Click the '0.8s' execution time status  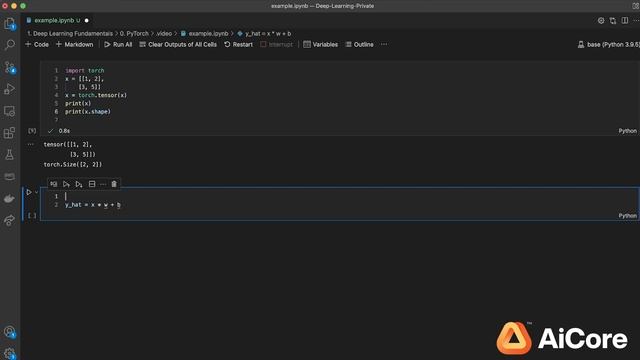pos(64,131)
